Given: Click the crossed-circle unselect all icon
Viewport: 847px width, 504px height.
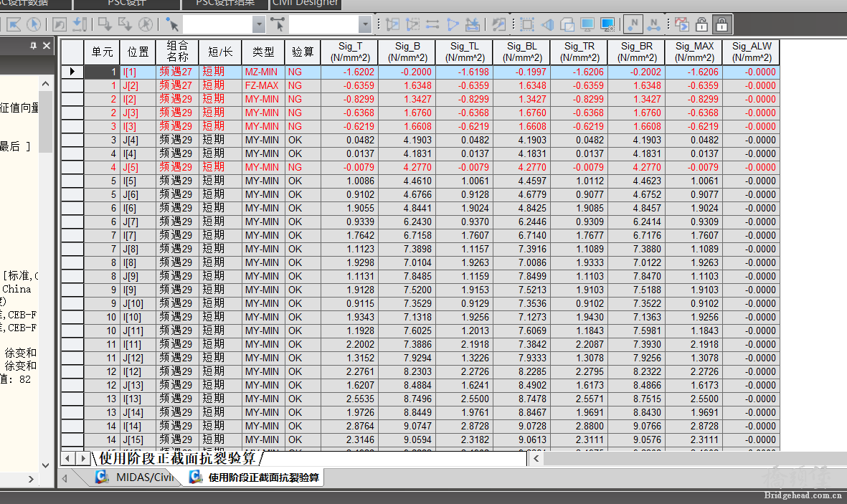Looking at the screenshot, I should click(146, 24).
